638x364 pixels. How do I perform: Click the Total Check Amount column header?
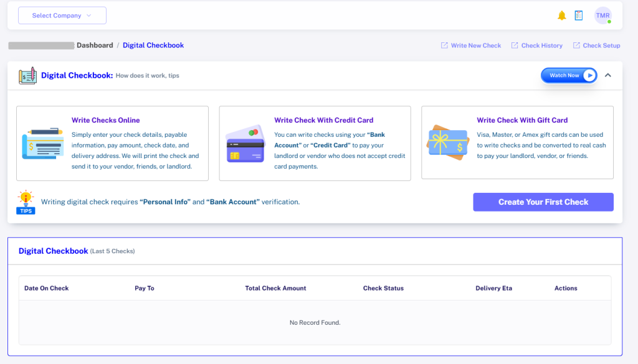(x=275, y=288)
